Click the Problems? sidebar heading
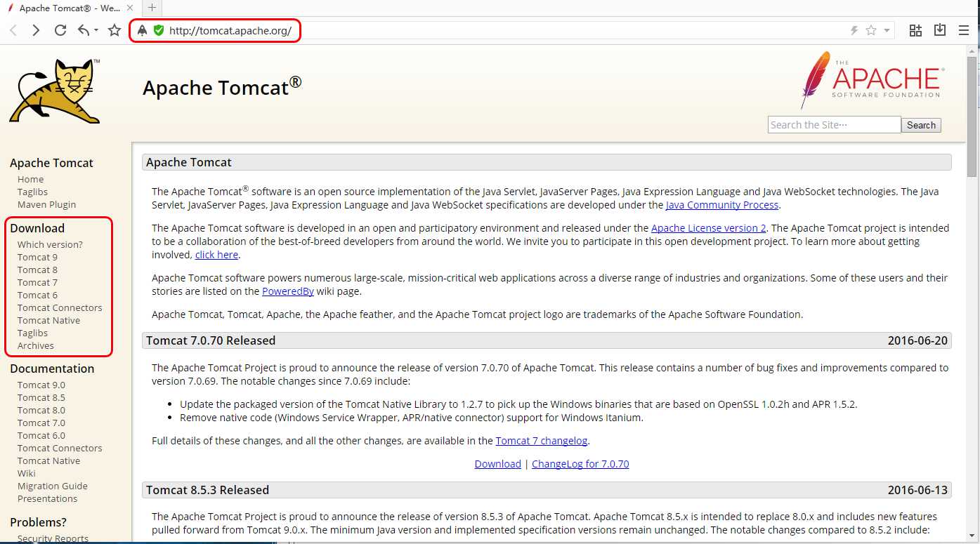The width and height of the screenshot is (980, 544). click(38, 522)
